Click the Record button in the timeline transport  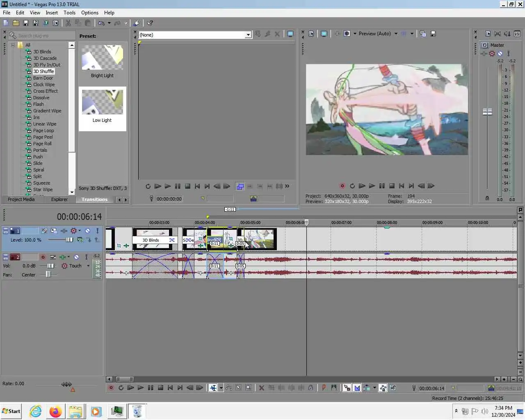tap(111, 388)
